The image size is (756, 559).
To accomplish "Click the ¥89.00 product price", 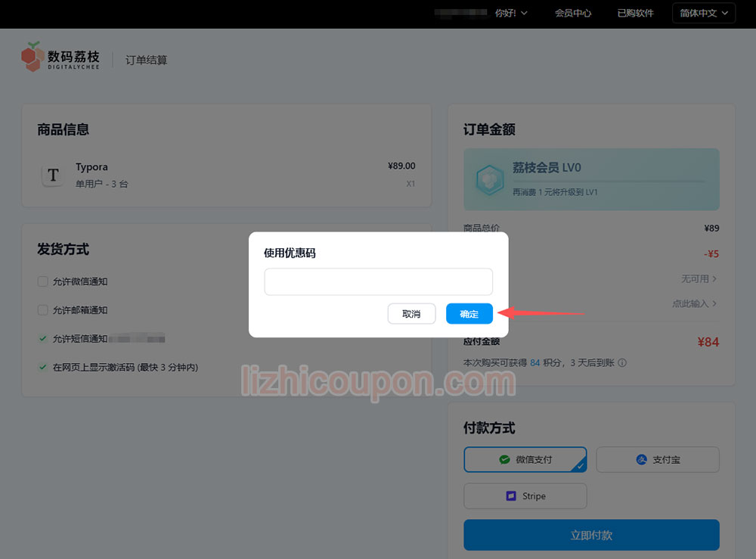I will tap(401, 166).
